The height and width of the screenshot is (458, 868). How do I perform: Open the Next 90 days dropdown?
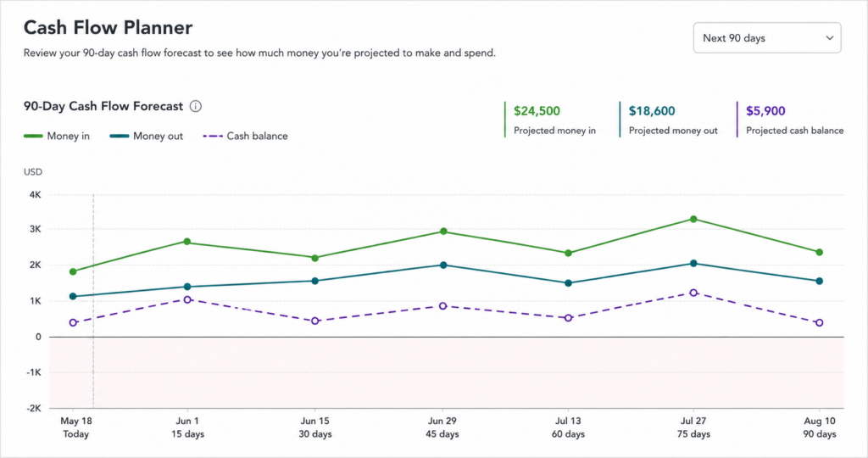click(766, 38)
